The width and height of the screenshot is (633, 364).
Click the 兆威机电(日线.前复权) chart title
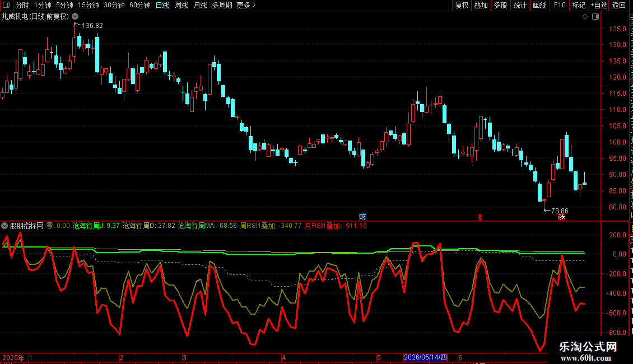pyautogui.click(x=35, y=17)
